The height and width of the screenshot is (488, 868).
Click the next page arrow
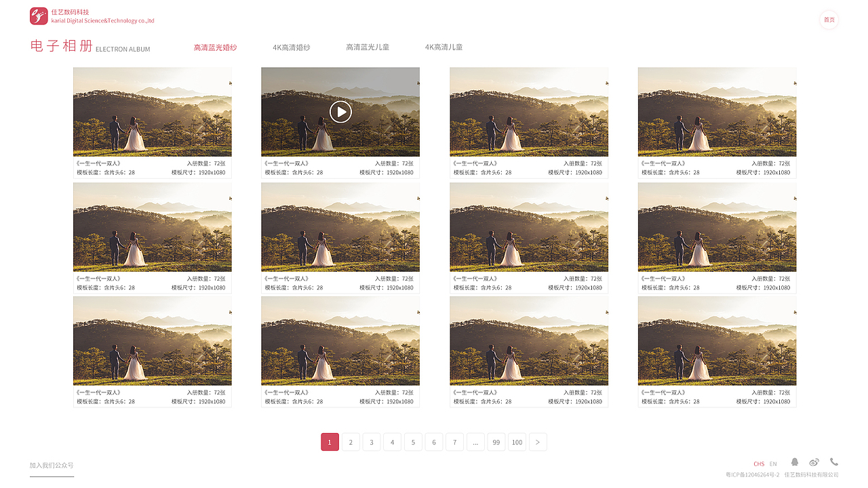coord(538,442)
